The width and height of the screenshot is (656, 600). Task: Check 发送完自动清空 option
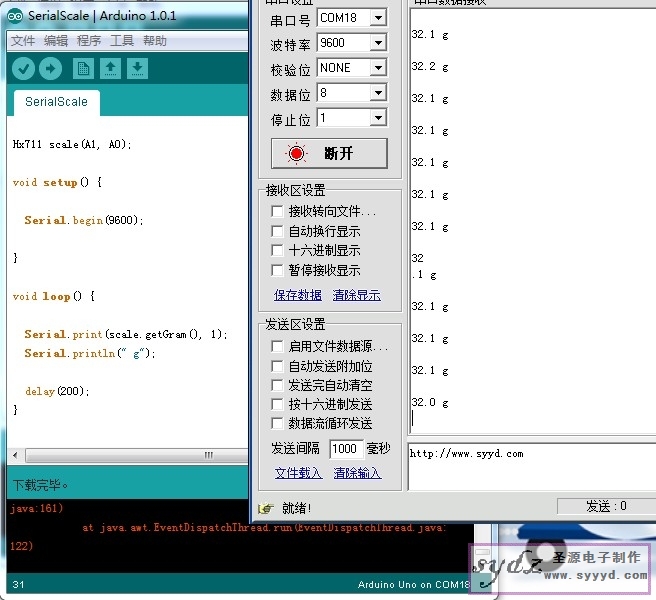[277, 385]
